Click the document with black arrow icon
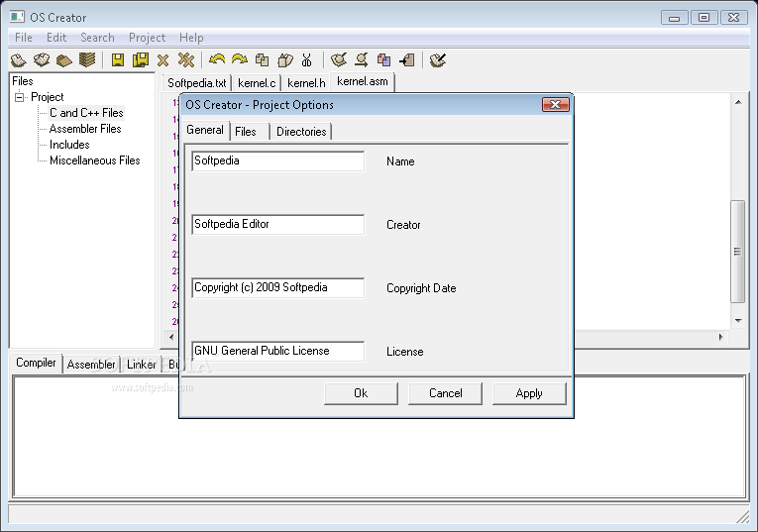This screenshot has height=532, width=758. click(407, 60)
